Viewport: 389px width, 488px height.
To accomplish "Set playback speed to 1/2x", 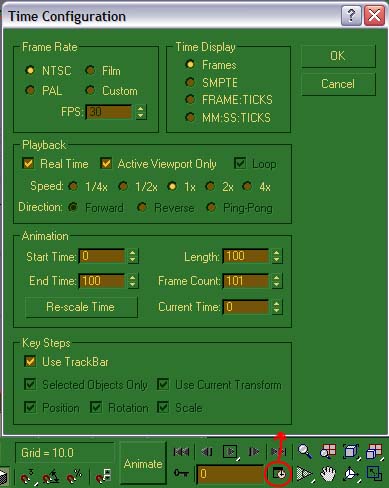I will [123, 186].
